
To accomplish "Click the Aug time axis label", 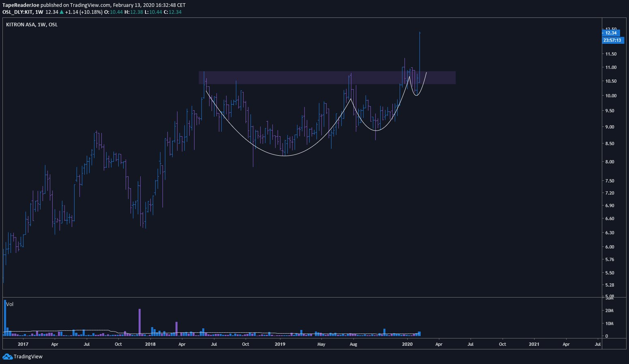I will pos(353,344).
